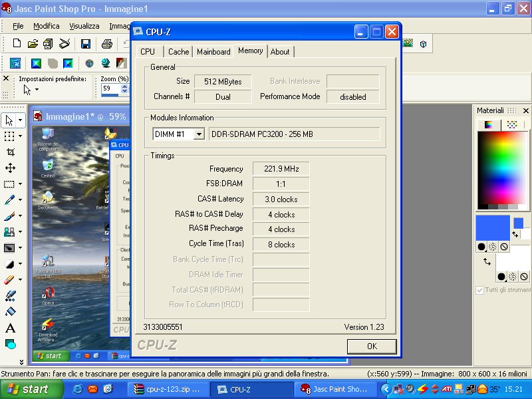Click the floppy disk Save icon
Image resolution: width=532 pixels, height=399 pixels.
(86, 44)
